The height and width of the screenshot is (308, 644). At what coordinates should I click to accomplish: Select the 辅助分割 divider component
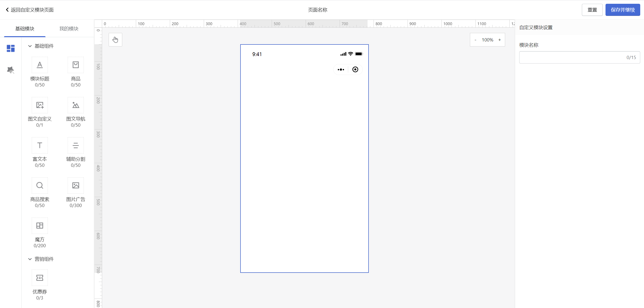point(75,145)
